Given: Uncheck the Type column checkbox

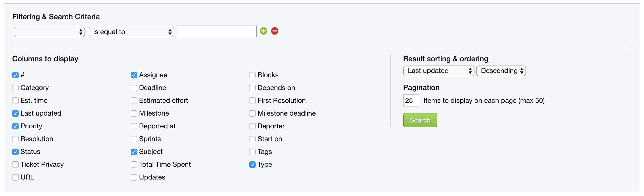Looking at the screenshot, I should (252, 165).
